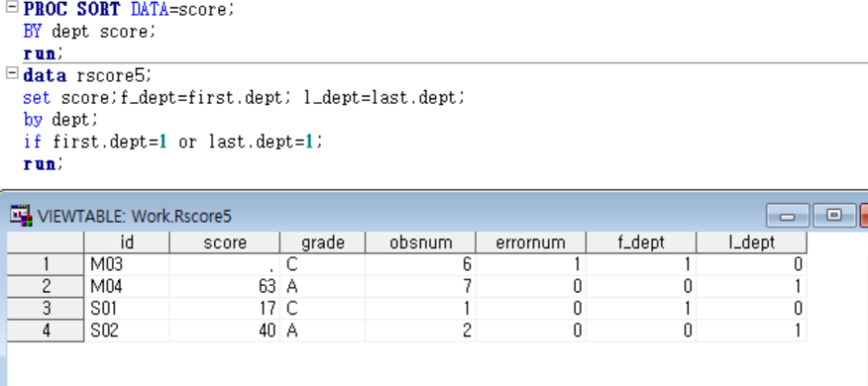Minimize the VIEWTABLE Work.Rscore5 window
The height and width of the screenshot is (386, 868).
click(787, 215)
